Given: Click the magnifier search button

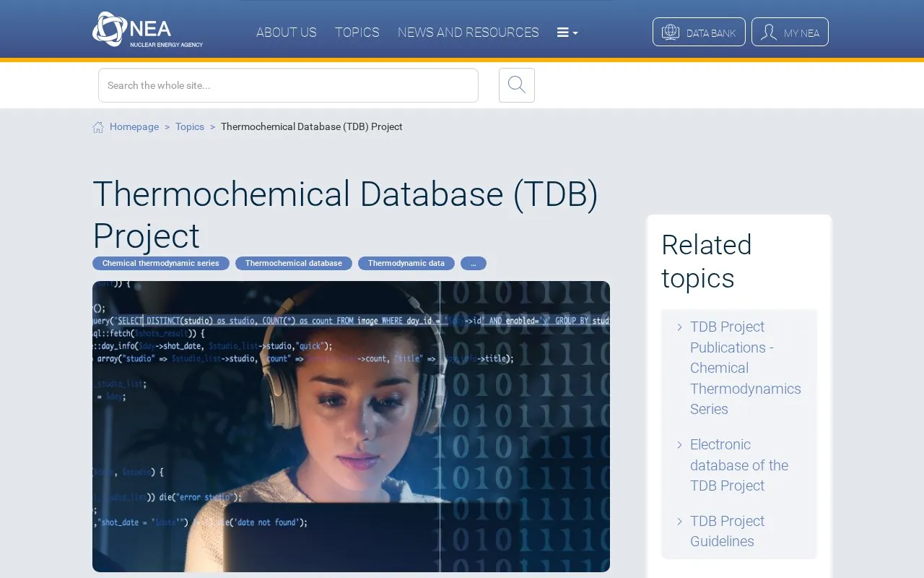Looking at the screenshot, I should pos(517,85).
